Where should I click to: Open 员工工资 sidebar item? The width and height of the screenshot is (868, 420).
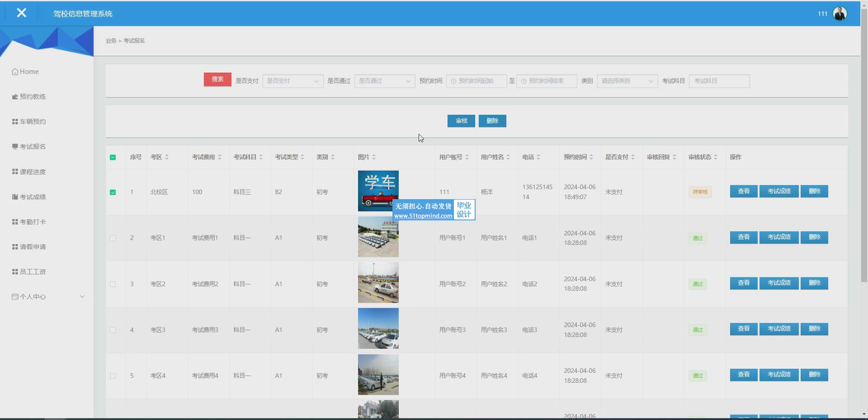click(29, 272)
